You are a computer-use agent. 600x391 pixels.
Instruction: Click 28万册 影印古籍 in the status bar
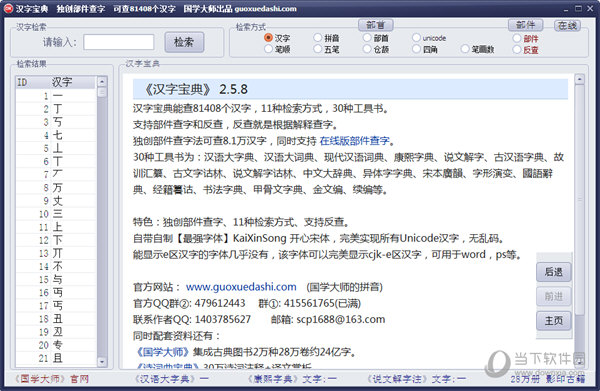click(x=548, y=379)
